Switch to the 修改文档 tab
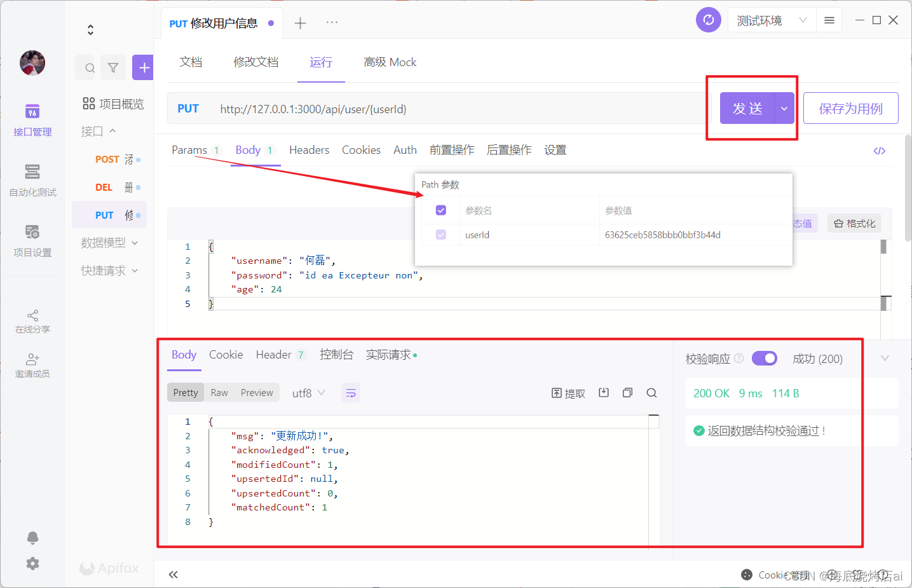The width and height of the screenshot is (912, 588). [256, 62]
